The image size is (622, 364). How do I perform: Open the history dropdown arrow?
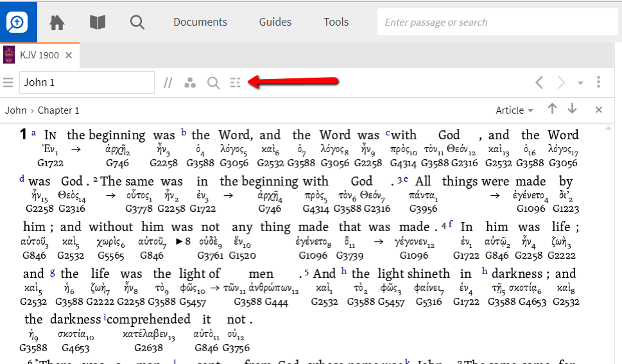[x=580, y=83]
